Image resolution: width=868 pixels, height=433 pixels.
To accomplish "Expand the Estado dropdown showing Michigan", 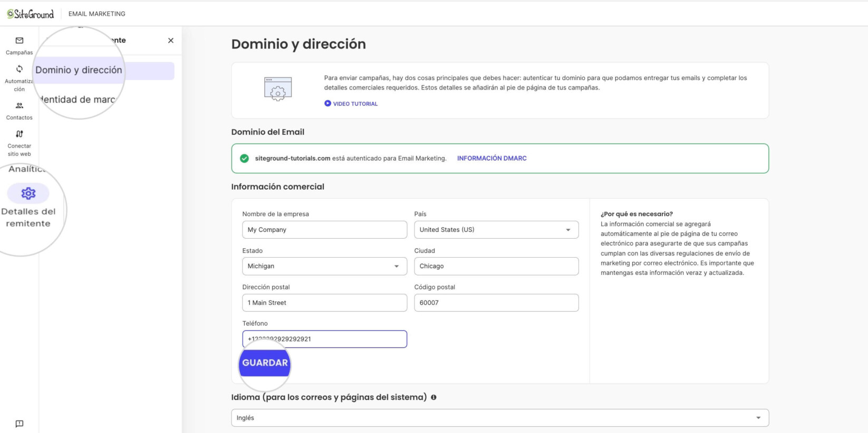I will pyautogui.click(x=324, y=266).
